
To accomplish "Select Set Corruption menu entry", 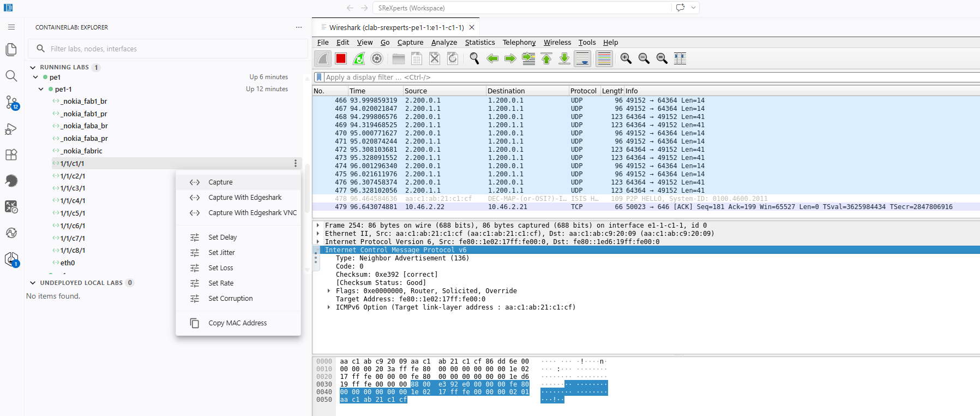I will point(238,299).
